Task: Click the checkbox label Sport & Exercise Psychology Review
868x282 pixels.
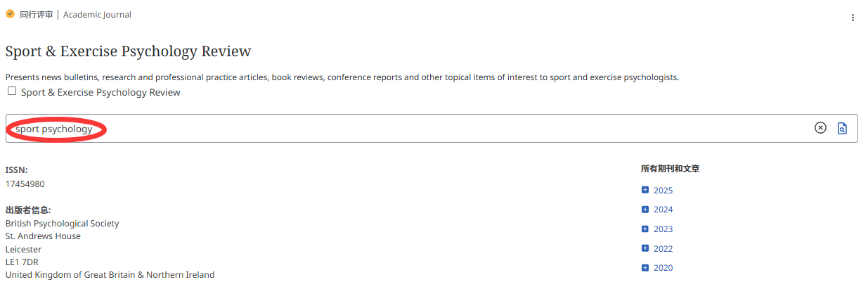Action: (x=101, y=92)
